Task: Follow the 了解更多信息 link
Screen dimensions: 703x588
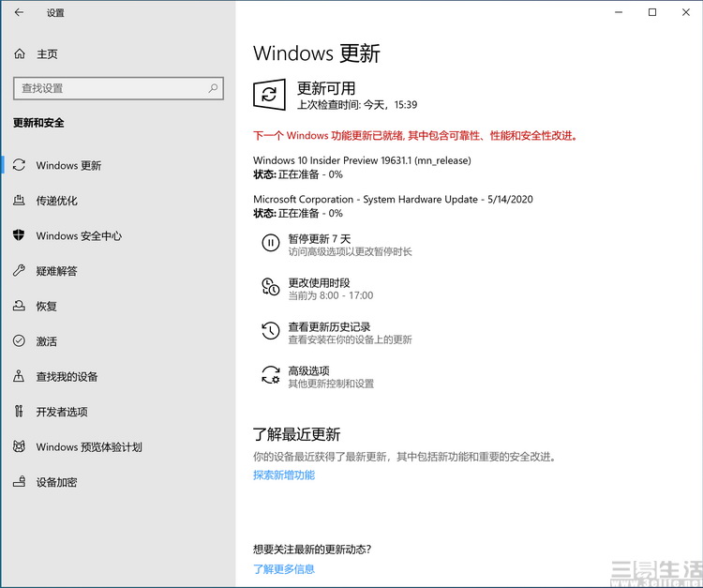Action: click(x=284, y=568)
